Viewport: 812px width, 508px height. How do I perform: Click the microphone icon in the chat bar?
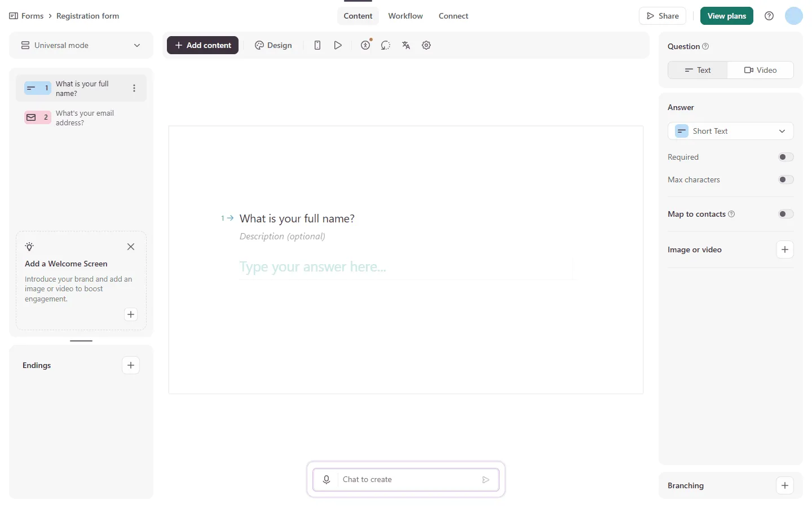coord(326,479)
